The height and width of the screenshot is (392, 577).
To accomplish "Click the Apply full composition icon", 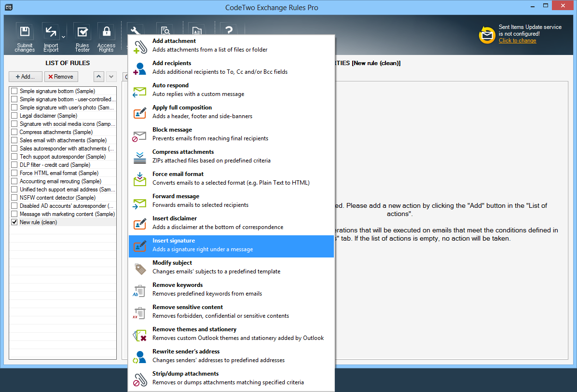I will [x=140, y=113].
